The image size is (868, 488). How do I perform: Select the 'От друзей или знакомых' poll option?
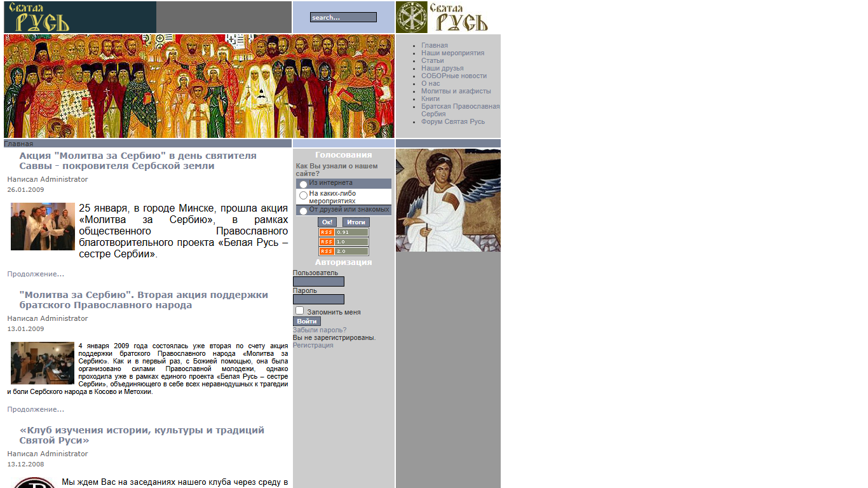(303, 211)
